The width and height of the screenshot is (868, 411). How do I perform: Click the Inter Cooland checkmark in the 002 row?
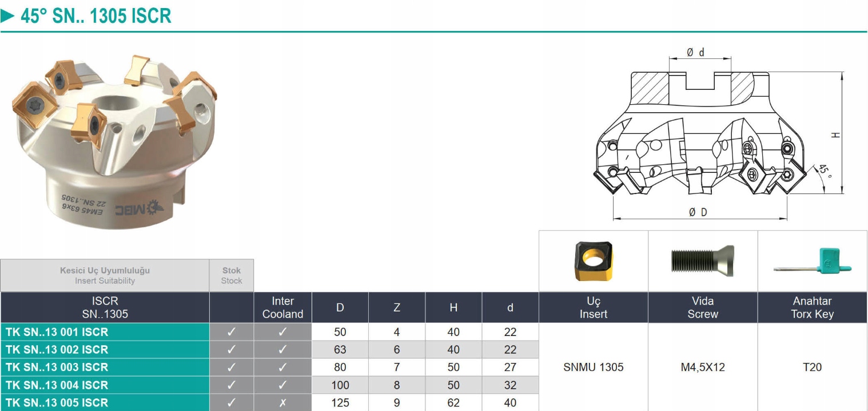[283, 350]
